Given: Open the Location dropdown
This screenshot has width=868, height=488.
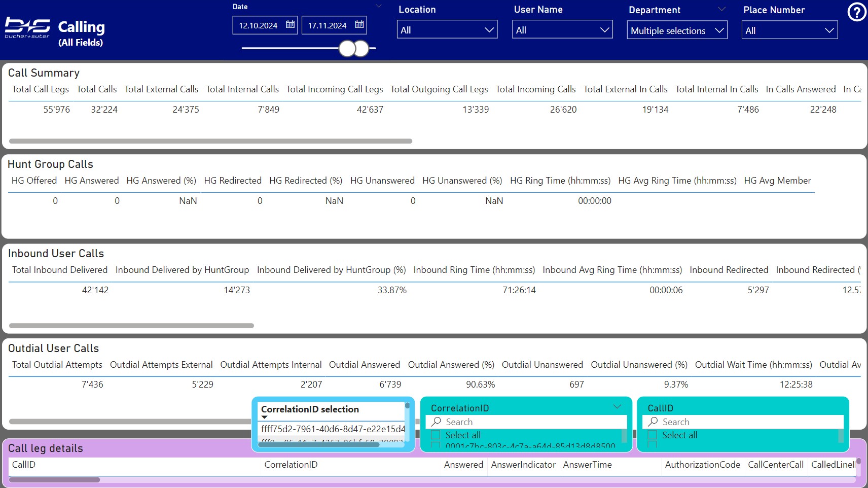Looking at the screenshot, I should (x=447, y=30).
